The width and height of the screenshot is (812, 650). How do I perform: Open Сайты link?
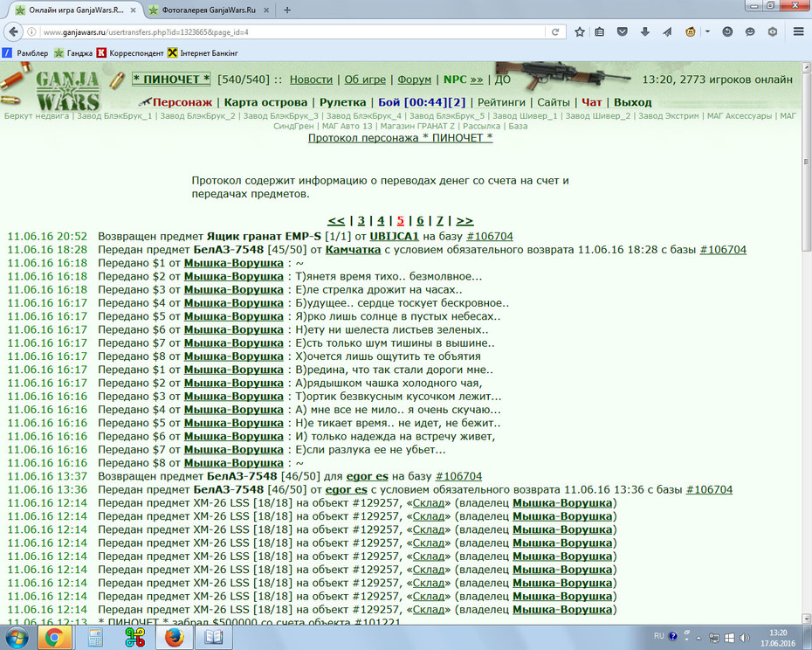click(x=553, y=102)
